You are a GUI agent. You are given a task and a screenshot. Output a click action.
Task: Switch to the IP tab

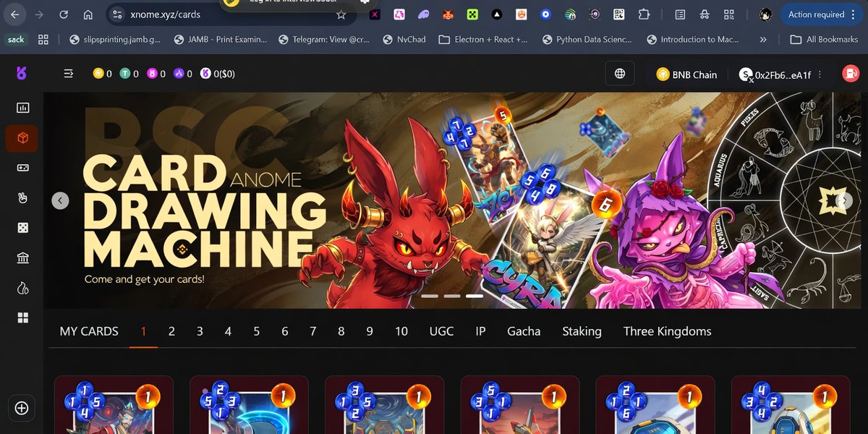pos(480,331)
